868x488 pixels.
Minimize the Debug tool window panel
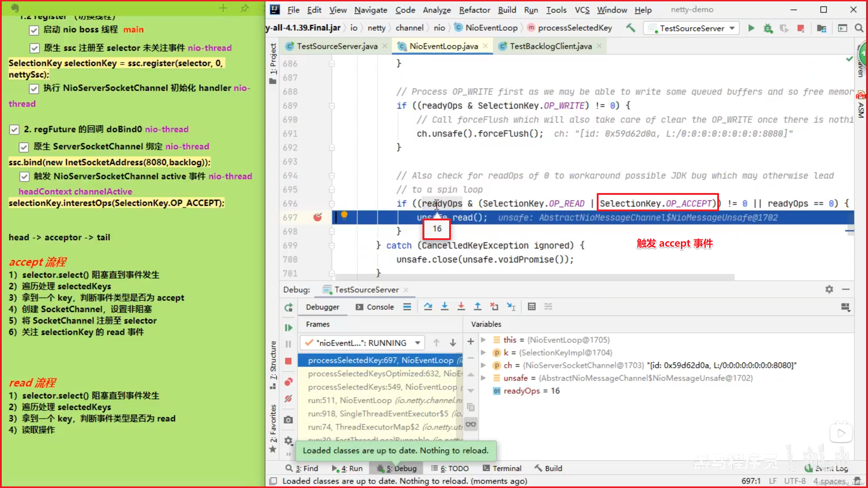pyautogui.click(x=846, y=289)
